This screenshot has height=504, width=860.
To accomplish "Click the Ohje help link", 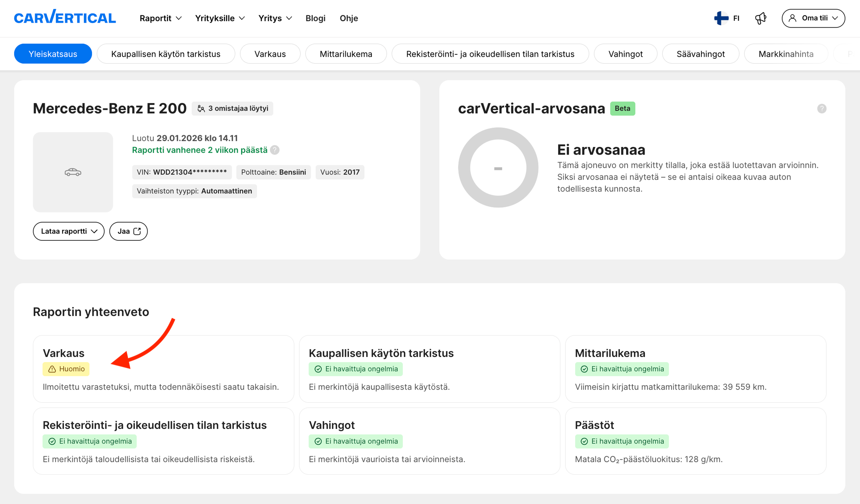I will (x=348, y=18).
